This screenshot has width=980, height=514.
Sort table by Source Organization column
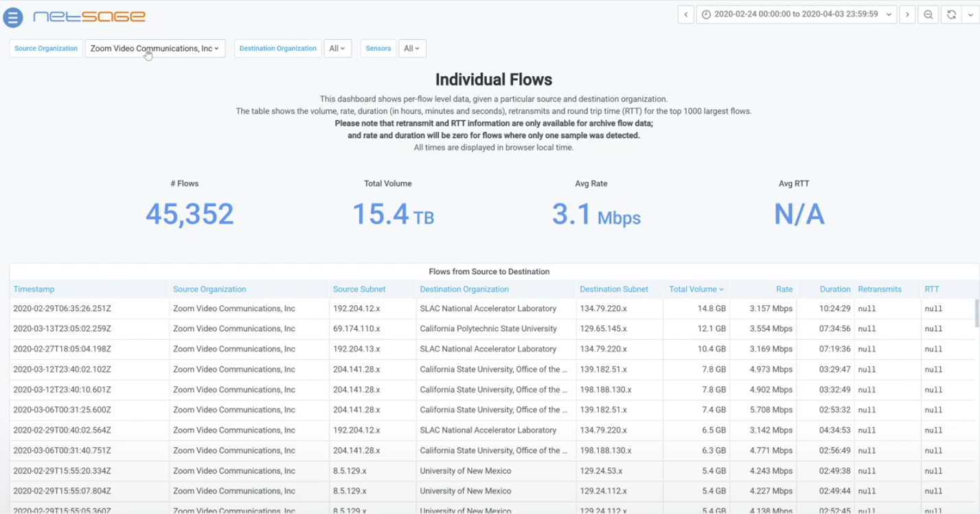[x=209, y=289]
